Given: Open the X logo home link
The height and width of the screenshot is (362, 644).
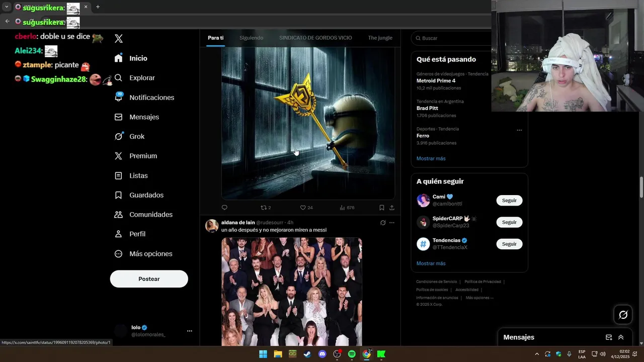Looking at the screenshot, I should [119, 39].
